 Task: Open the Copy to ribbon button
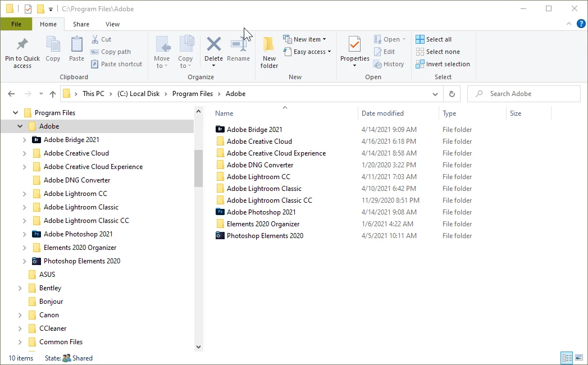pyautogui.click(x=185, y=53)
